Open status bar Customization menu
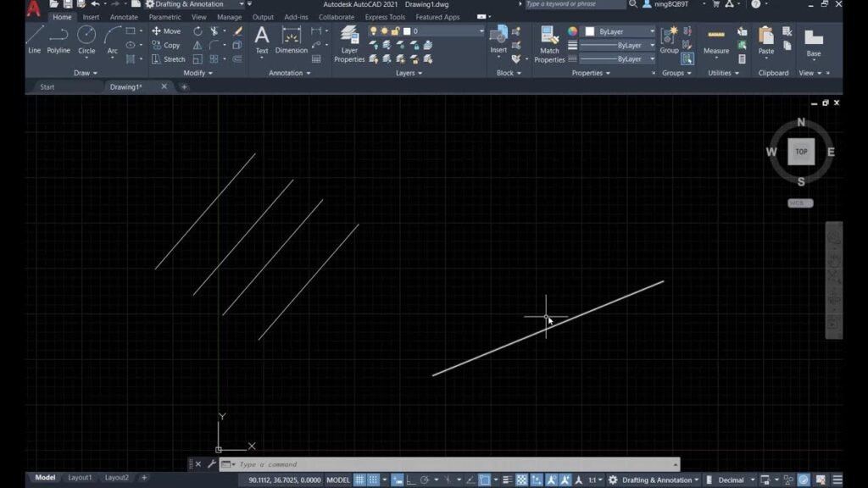This screenshot has width=868, height=488. point(837,480)
